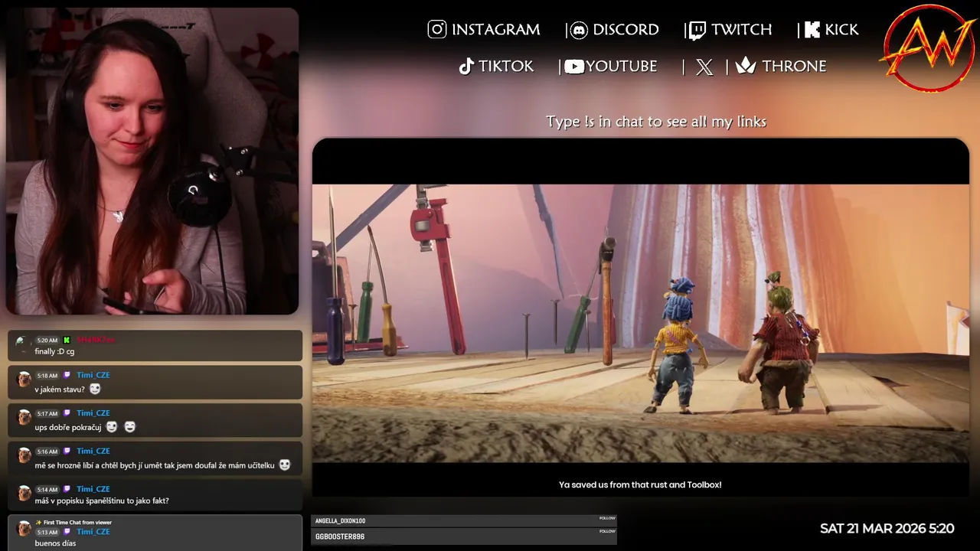Image resolution: width=980 pixels, height=551 pixels.
Task: Click subtitle 'Ya saved us from that rust and Toolbox!'
Action: [640, 485]
